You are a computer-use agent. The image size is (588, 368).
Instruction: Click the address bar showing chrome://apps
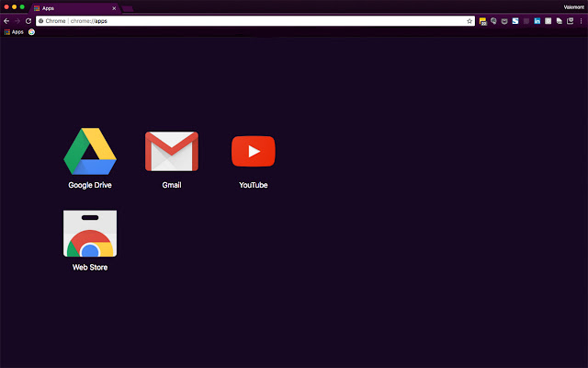point(255,21)
